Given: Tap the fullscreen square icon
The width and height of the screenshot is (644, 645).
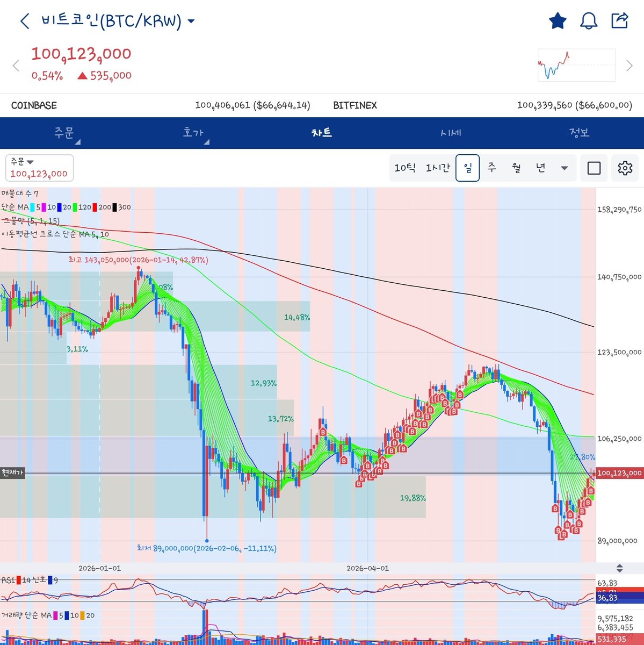Looking at the screenshot, I should 594,168.
